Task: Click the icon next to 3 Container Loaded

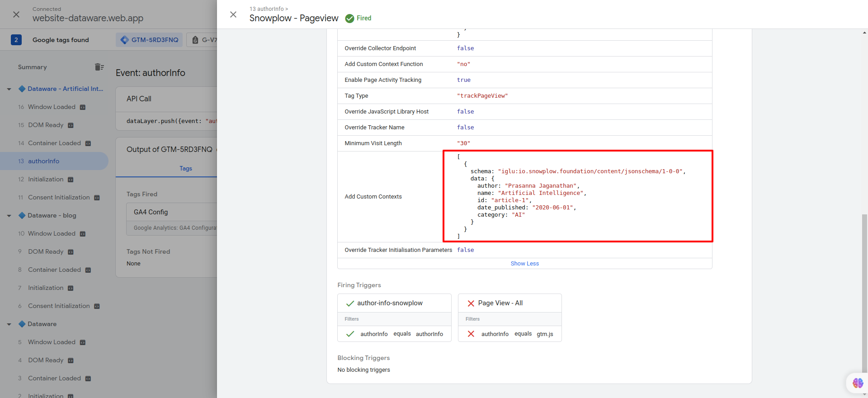Action: 88,379
